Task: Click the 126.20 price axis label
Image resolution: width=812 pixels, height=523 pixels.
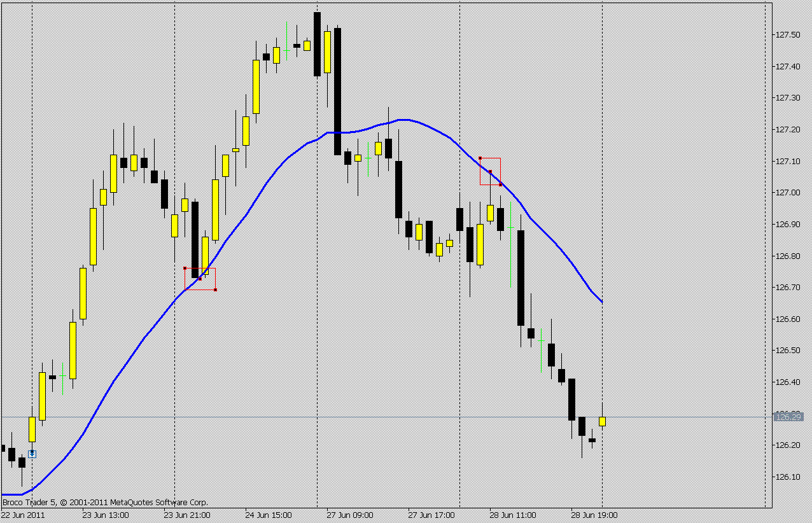Action: click(787, 445)
